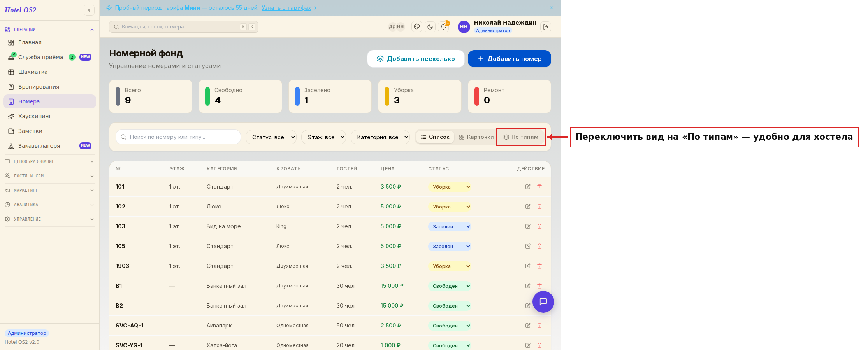Go to Главная in sidebar
Viewport: 868px width, 350px height.
pyautogui.click(x=49, y=42)
